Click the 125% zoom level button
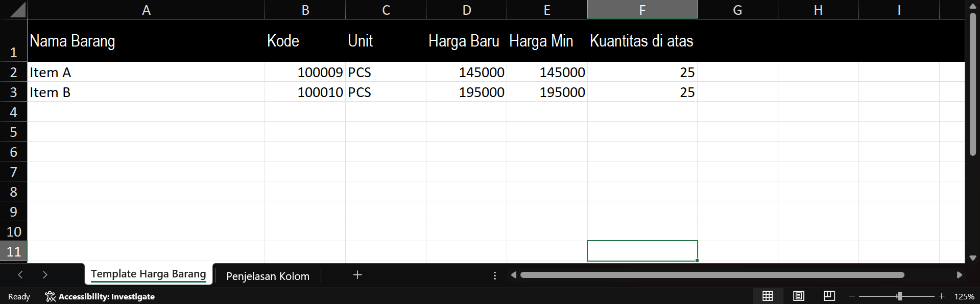This screenshot has height=304, width=980. [964, 296]
